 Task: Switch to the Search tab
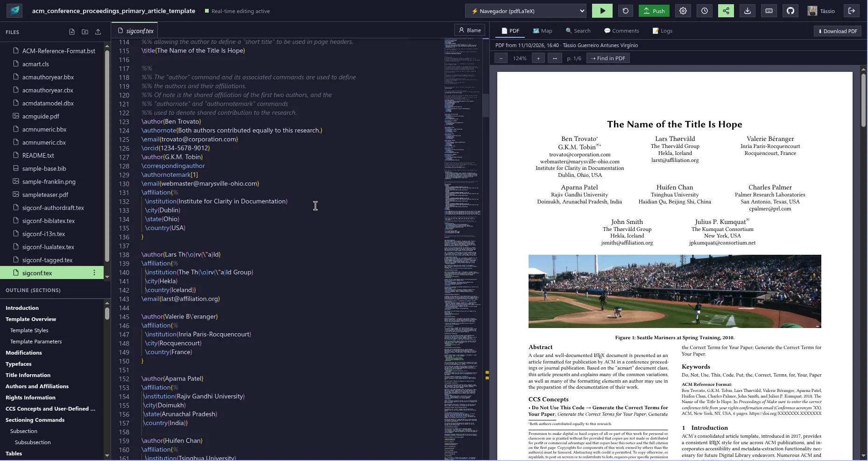(578, 31)
